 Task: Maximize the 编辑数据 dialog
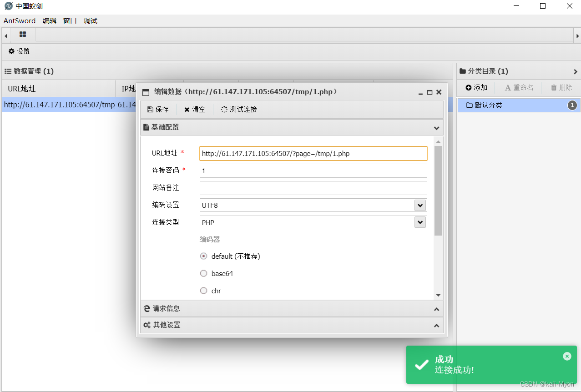429,92
